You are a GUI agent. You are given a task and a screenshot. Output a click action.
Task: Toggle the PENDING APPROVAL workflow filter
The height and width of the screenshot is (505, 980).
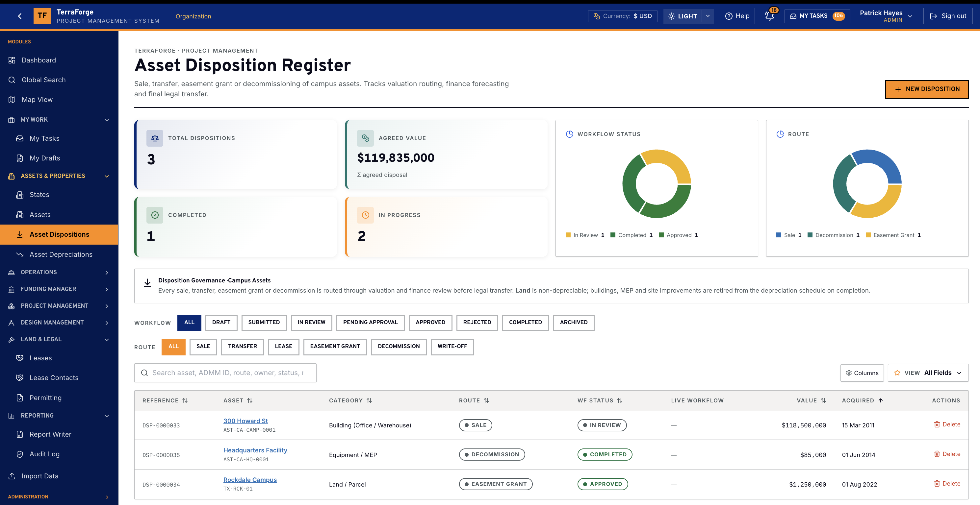click(370, 323)
